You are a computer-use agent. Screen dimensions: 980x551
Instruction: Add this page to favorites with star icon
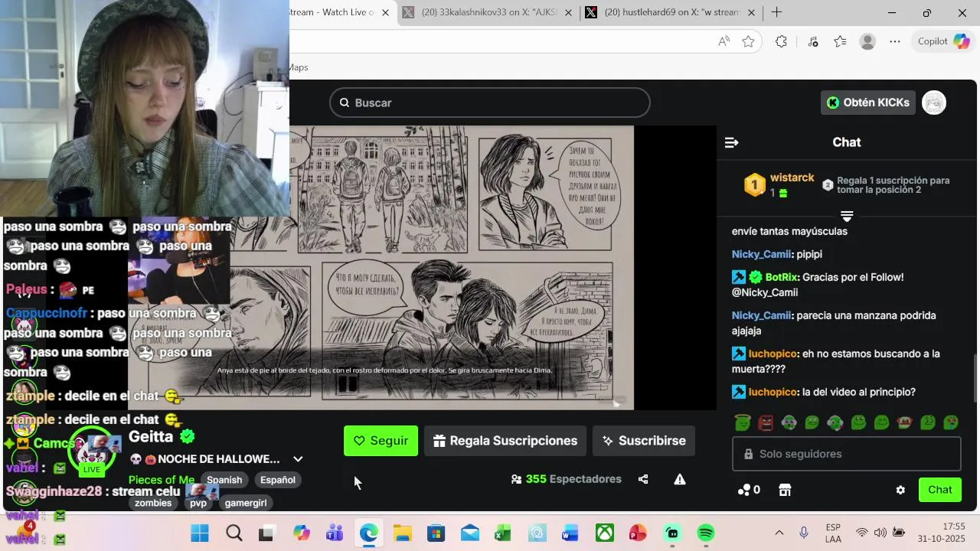(748, 41)
